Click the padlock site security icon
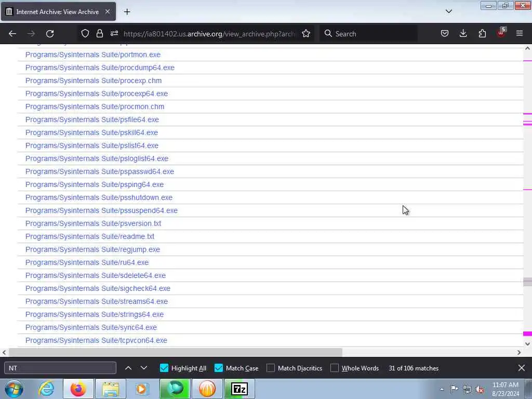Screen dimensions: 532x399 coord(99,34)
